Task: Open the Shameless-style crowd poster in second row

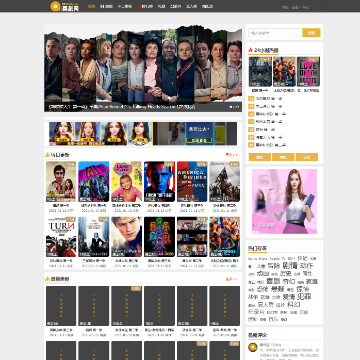Action: click(225, 237)
